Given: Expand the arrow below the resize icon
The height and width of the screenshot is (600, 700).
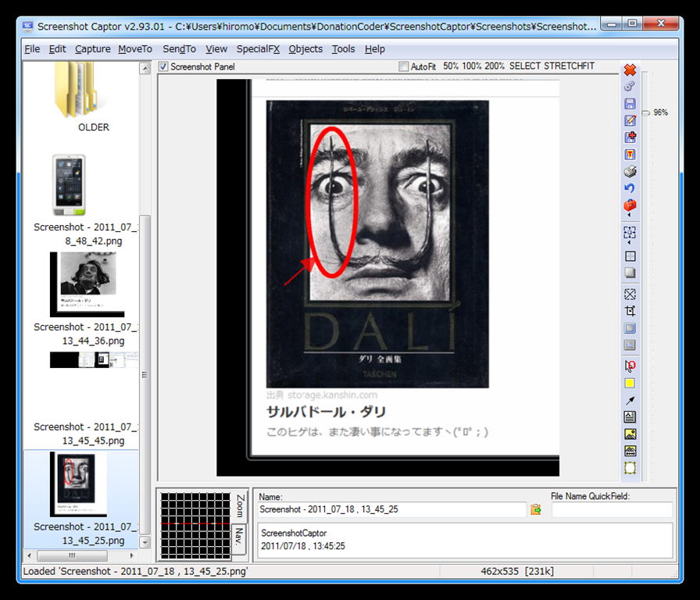Looking at the screenshot, I should point(630,242).
